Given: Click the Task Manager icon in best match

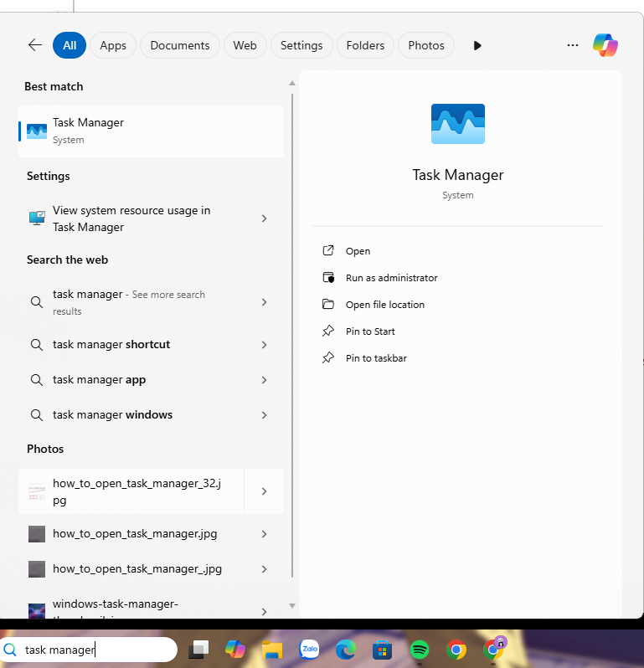Looking at the screenshot, I should pyautogui.click(x=37, y=131).
